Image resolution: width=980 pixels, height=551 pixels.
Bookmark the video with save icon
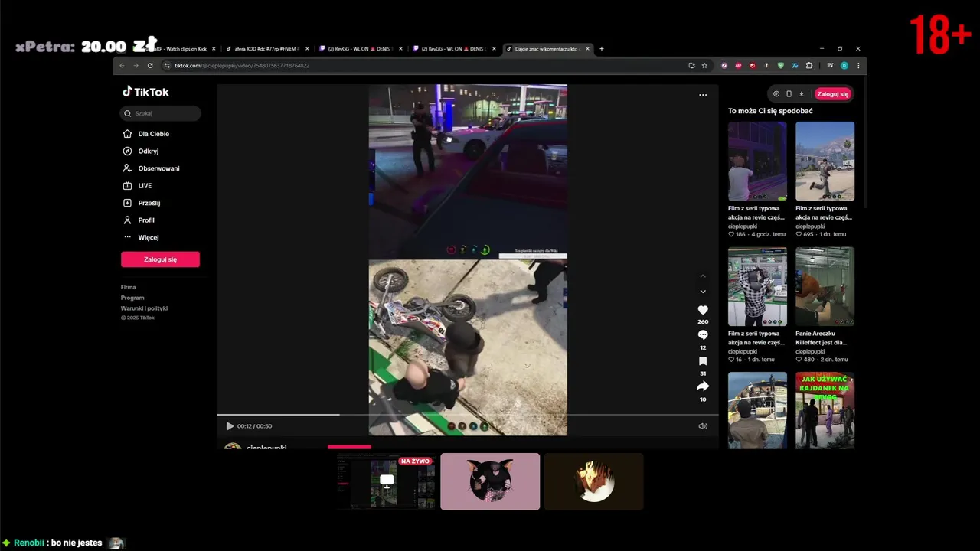[x=703, y=361]
